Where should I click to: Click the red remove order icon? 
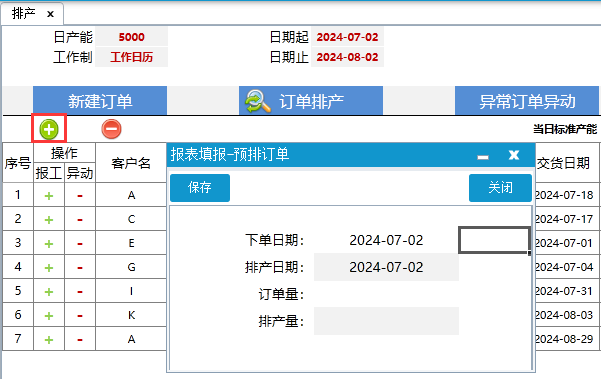[111, 129]
